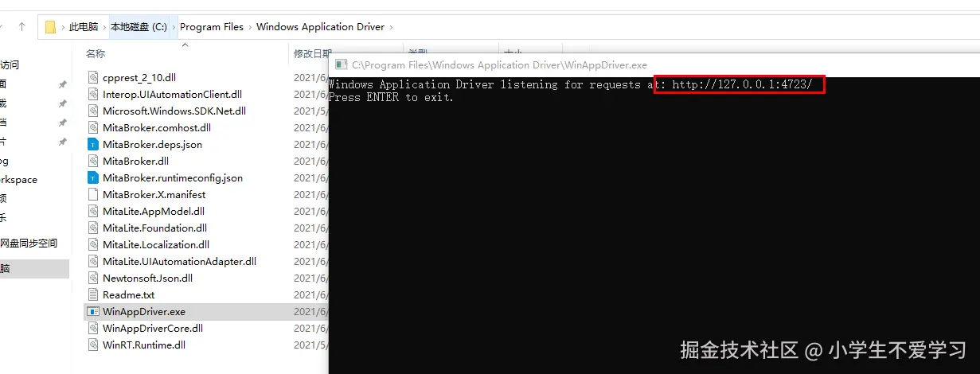This screenshot has height=374, width=980.
Task: Select the Microsoft.Windows.SDK.Net.dll file icon
Action: pos(93,111)
